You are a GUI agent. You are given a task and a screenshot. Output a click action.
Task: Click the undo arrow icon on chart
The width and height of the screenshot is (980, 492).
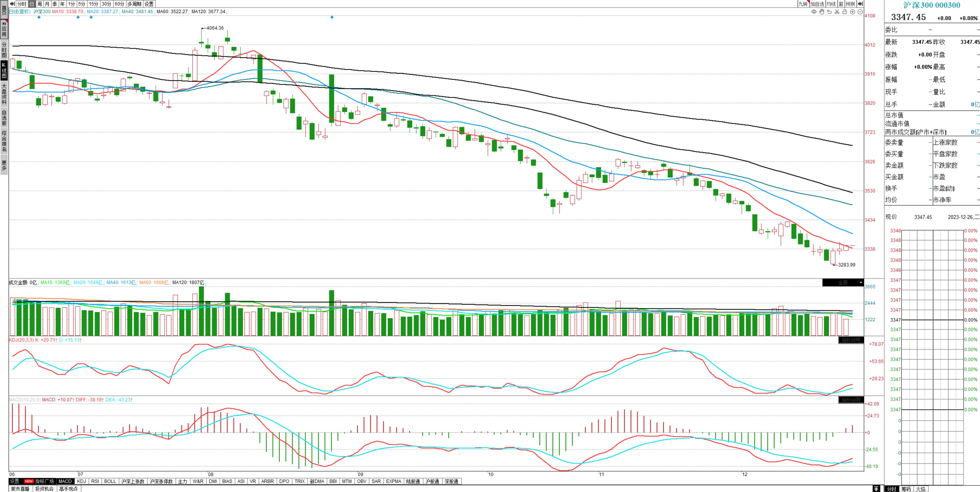click(829, 12)
